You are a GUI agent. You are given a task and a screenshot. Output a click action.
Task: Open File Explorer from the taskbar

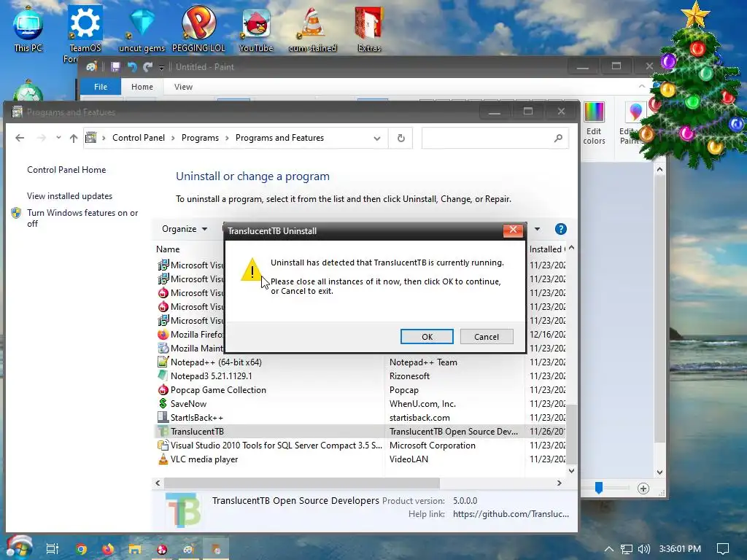pyautogui.click(x=135, y=549)
